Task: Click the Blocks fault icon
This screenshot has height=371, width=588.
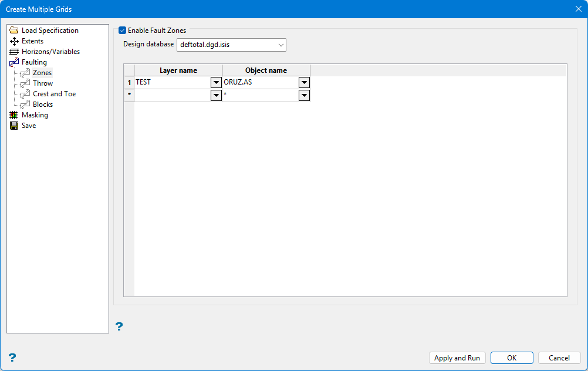Action: (25, 104)
